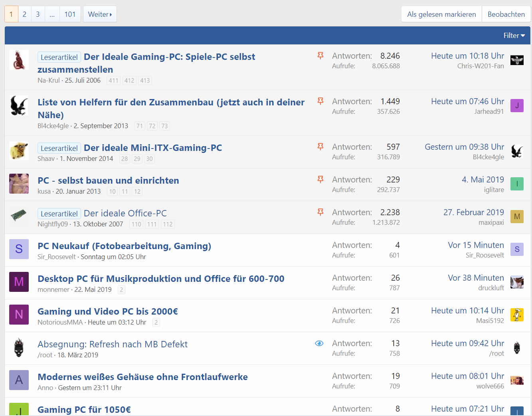Click iglitare's green I avatar

(517, 184)
